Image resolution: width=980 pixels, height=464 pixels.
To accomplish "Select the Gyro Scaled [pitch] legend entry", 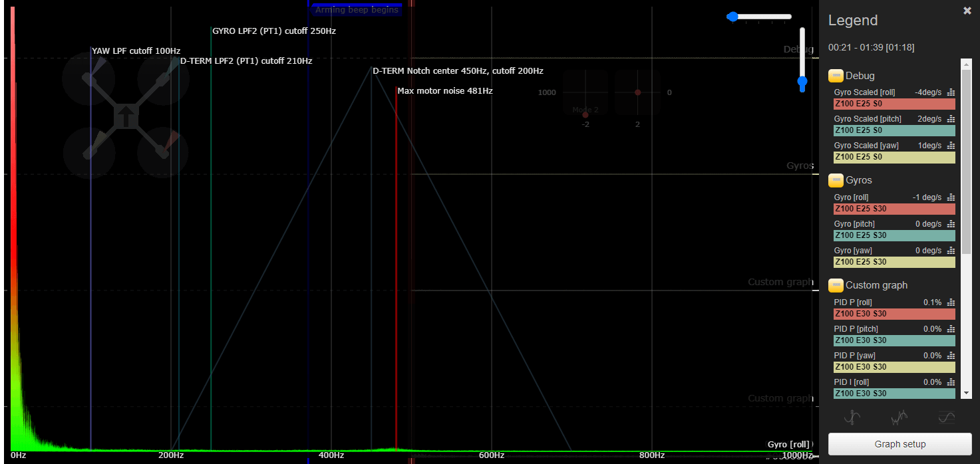I will pos(868,119).
